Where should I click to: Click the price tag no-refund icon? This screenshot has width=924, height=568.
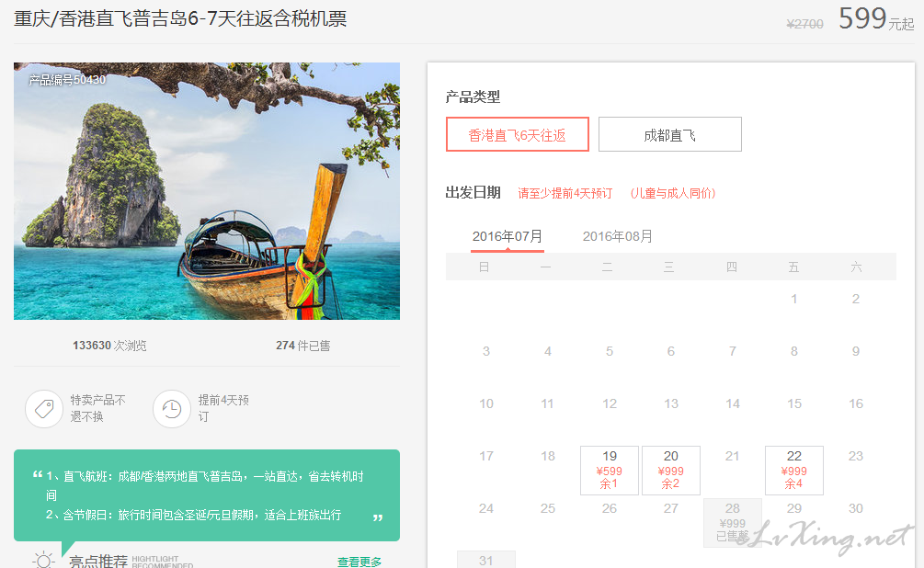pyautogui.click(x=43, y=409)
